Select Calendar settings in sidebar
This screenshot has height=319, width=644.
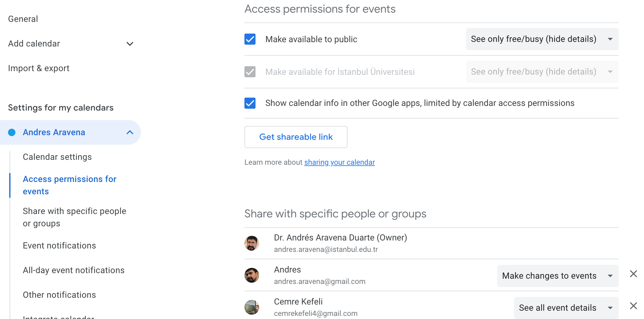click(57, 157)
